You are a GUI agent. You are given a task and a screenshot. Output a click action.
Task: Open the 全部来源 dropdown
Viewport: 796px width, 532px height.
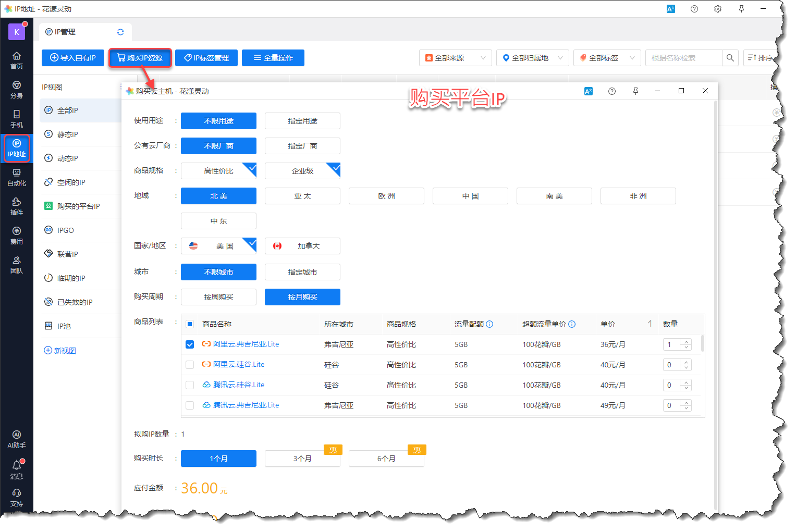[456, 58]
